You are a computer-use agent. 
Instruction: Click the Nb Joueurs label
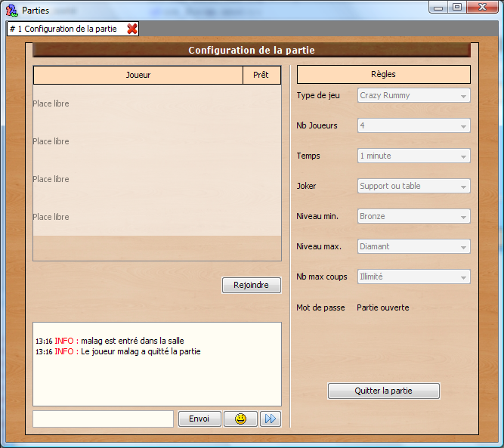317,125
